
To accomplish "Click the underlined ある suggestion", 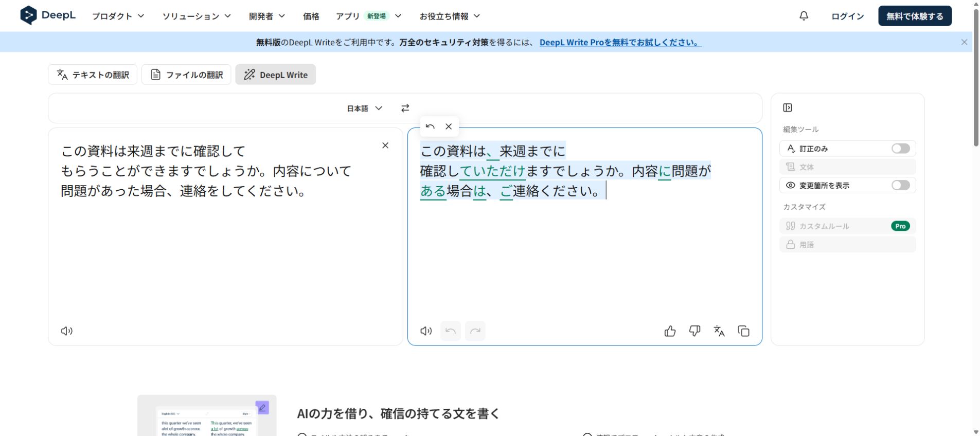I will tap(433, 191).
